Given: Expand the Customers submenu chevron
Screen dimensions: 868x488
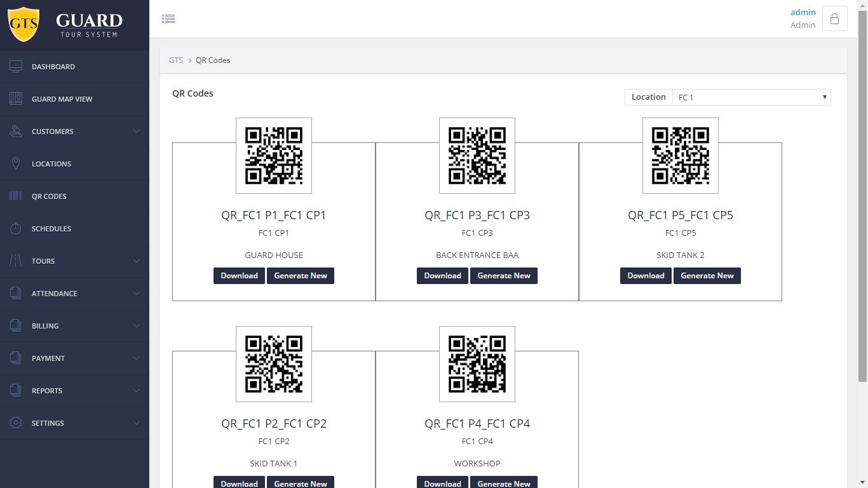Looking at the screenshot, I should pyautogui.click(x=136, y=132).
